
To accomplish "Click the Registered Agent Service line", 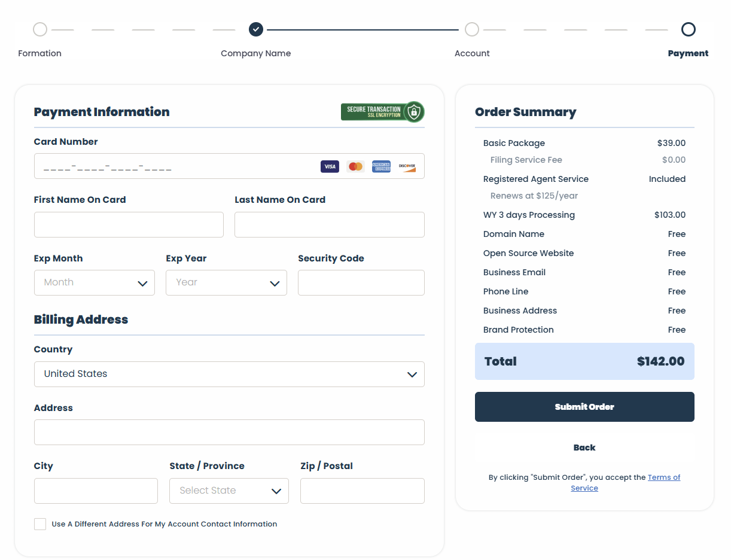I will [x=584, y=179].
